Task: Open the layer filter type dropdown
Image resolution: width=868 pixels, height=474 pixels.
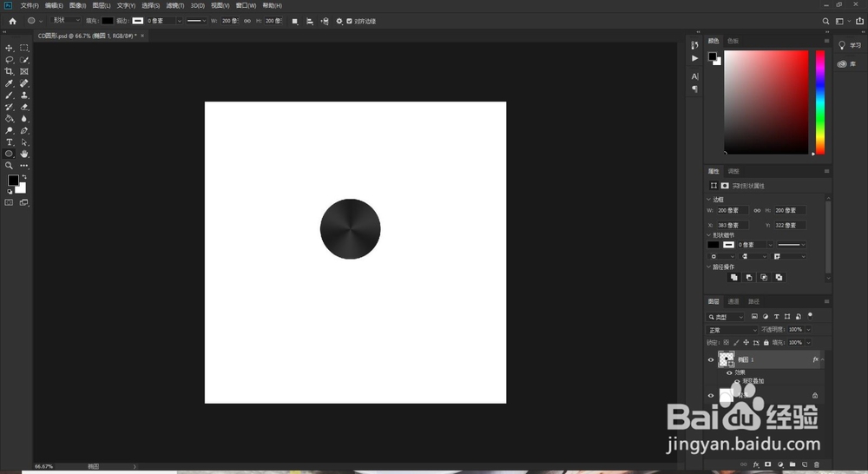Action: pyautogui.click(x=726, y=317)
